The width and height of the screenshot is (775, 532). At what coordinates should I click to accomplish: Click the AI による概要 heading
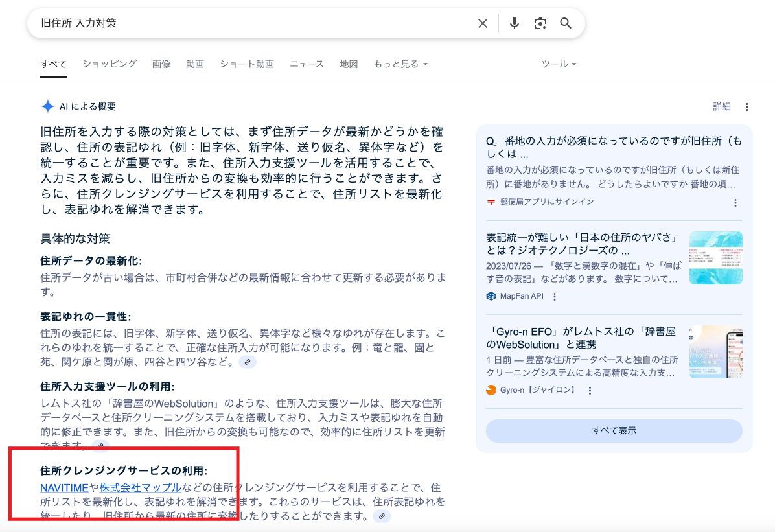(87, 107)
